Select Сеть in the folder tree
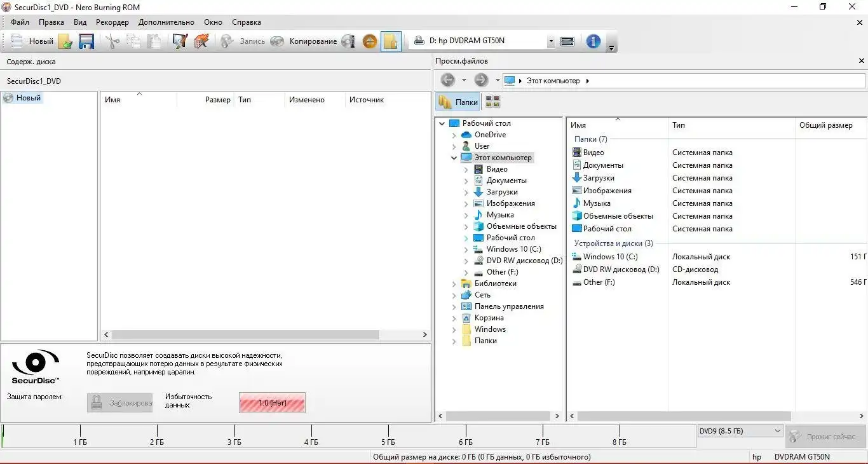This screenshot has width=868, height=464. (x=482, y=295)
